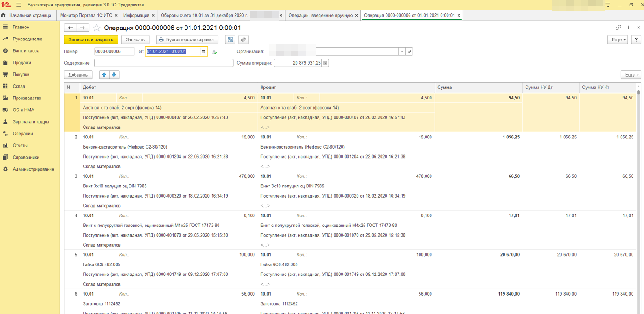Click Добавить to add a row
The height and width of the screenshot is (314, 644).
click(78, 75)
